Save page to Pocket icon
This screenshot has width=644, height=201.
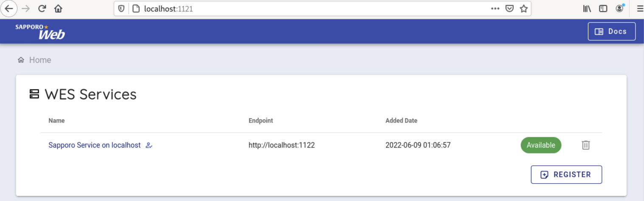point(509,8)
